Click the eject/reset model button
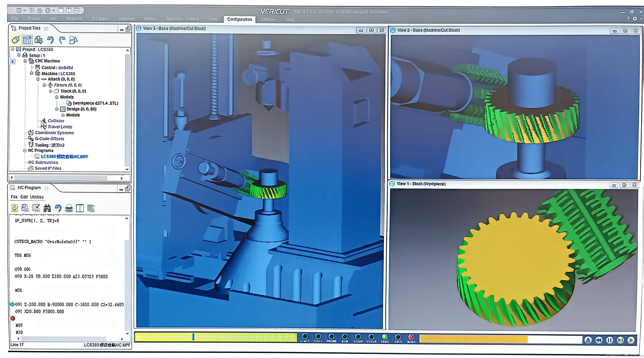The image size is (644, 358). click(588, 340)
